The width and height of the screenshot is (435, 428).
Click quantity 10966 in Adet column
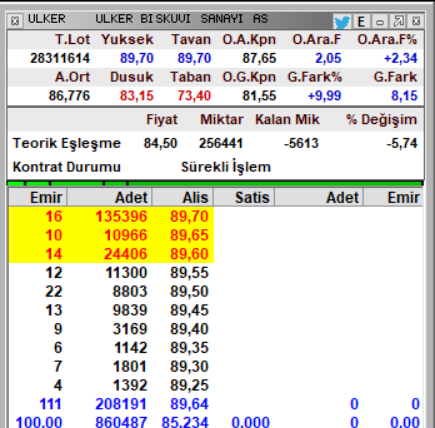[125, 235]
